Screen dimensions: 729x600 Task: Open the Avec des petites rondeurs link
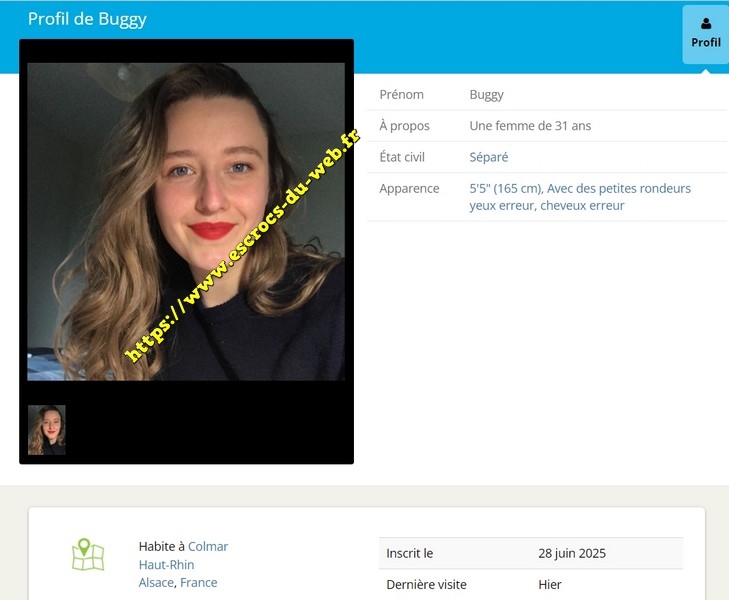(619, 188)
